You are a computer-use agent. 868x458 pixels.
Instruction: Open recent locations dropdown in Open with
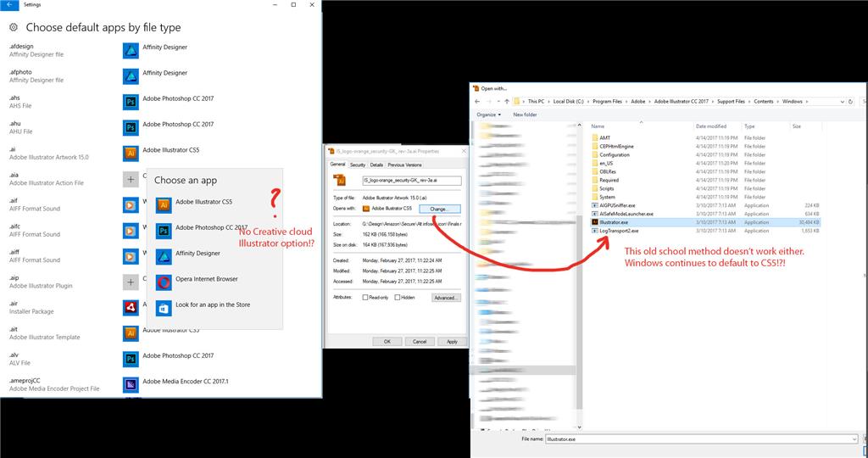[x=498, y=102]
